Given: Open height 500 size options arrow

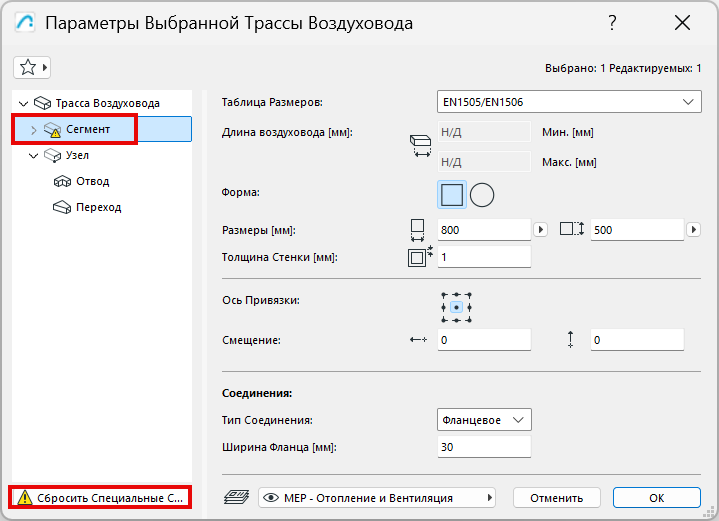Looking at the screenshot, I should pos(693,229).
